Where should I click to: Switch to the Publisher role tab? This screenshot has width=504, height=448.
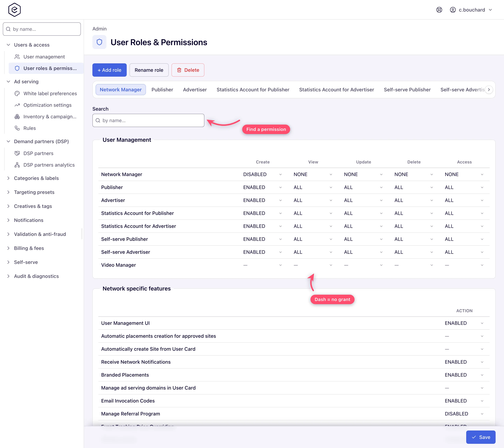click(162, 90)
